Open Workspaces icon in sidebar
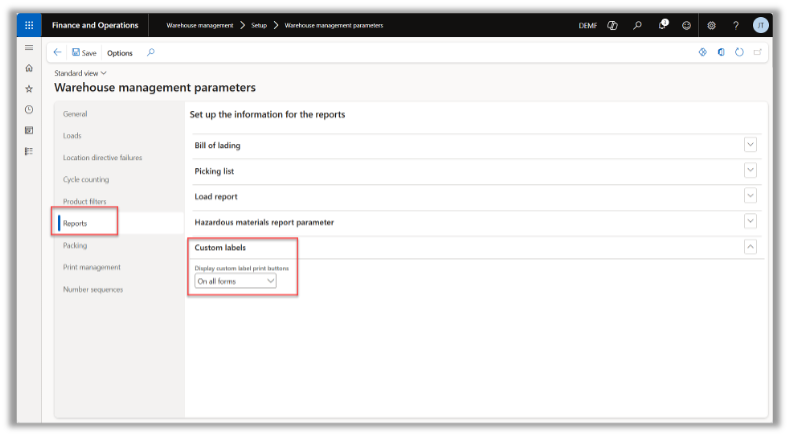 coord(29,131)
